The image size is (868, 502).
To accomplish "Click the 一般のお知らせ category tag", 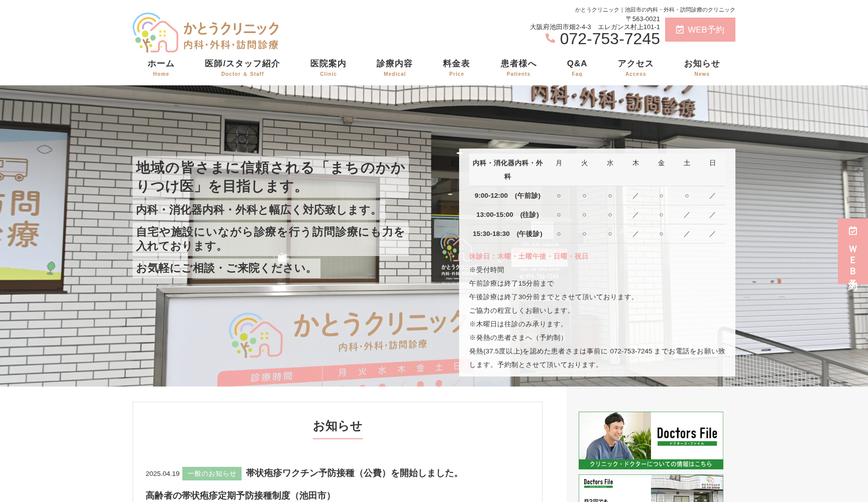I will point(212,473).
